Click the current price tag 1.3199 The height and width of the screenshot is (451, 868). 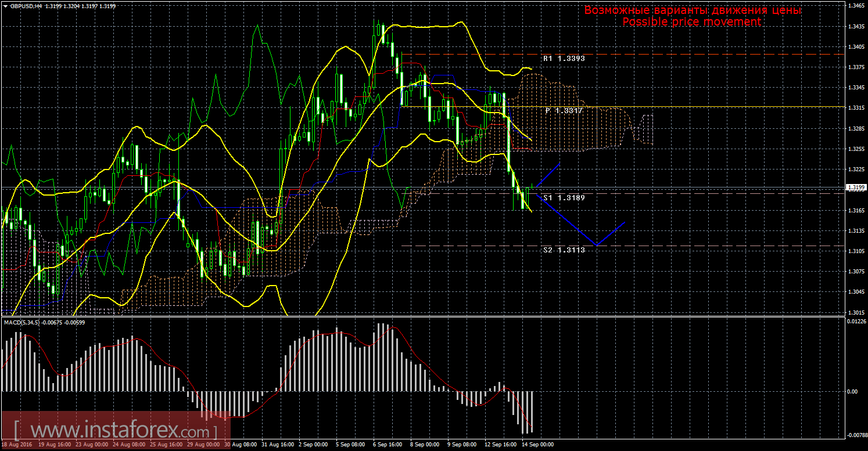tap(856, 187)
